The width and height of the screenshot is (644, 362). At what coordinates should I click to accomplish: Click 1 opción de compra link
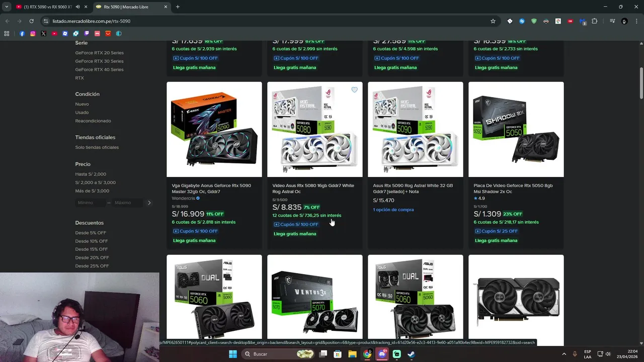point(393,210)
